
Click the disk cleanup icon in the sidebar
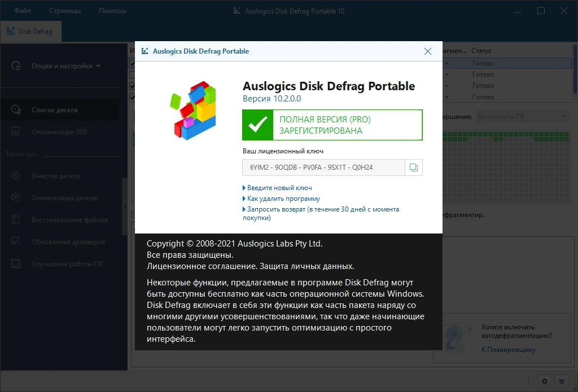coord(16,175)
